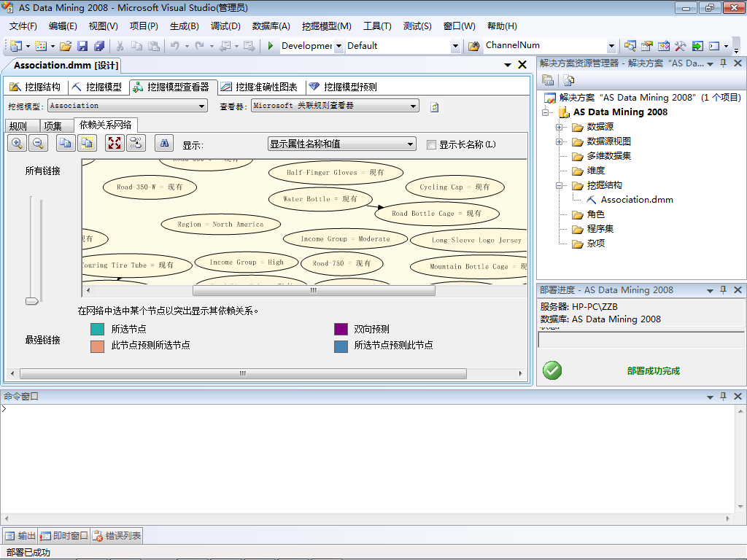
Task: Click inside the 命令窗口 command input area
Action: 367,458
